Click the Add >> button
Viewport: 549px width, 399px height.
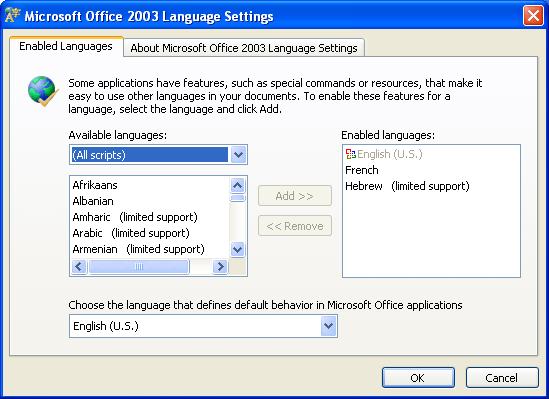pyautogui.click(x=295, y=196)
